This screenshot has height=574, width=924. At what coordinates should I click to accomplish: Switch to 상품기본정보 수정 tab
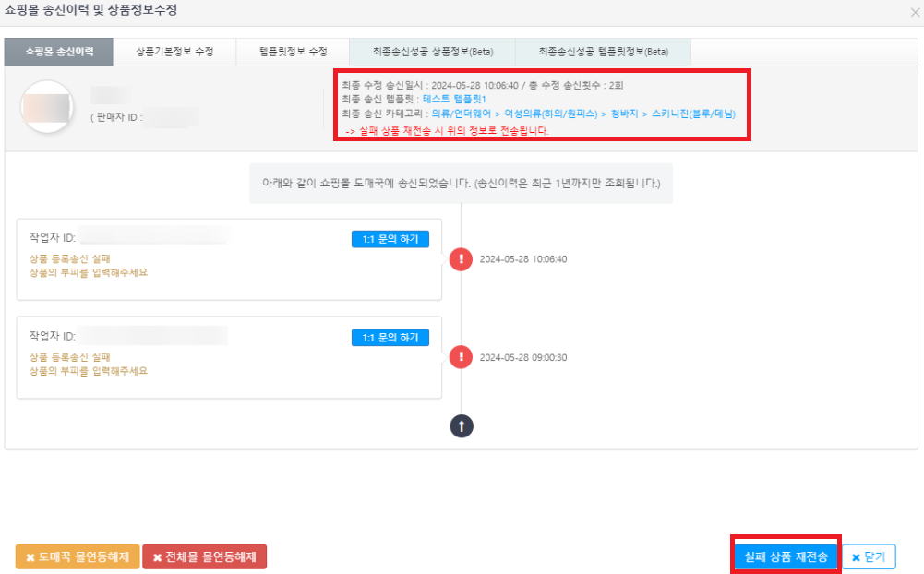(174, 52)
